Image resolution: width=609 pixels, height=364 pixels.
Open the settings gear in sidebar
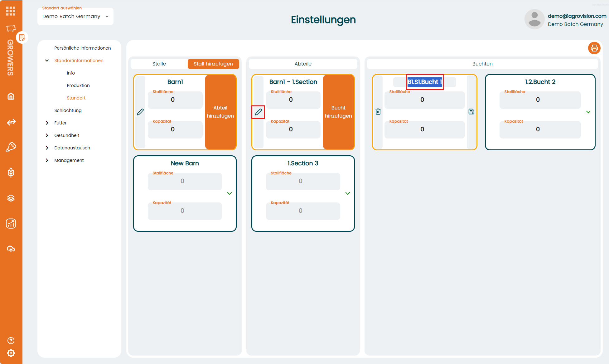click(11, 353)
